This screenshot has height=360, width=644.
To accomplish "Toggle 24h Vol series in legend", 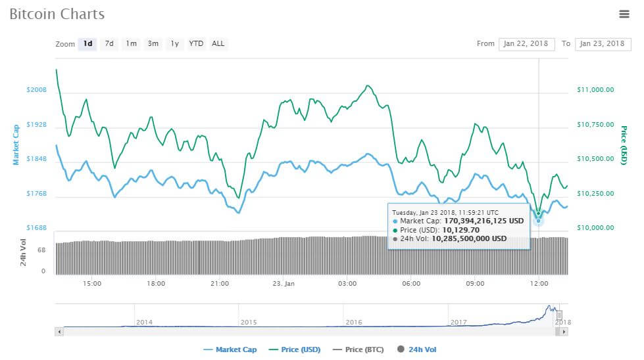I will pyautogui.click(x=417, y=349).
